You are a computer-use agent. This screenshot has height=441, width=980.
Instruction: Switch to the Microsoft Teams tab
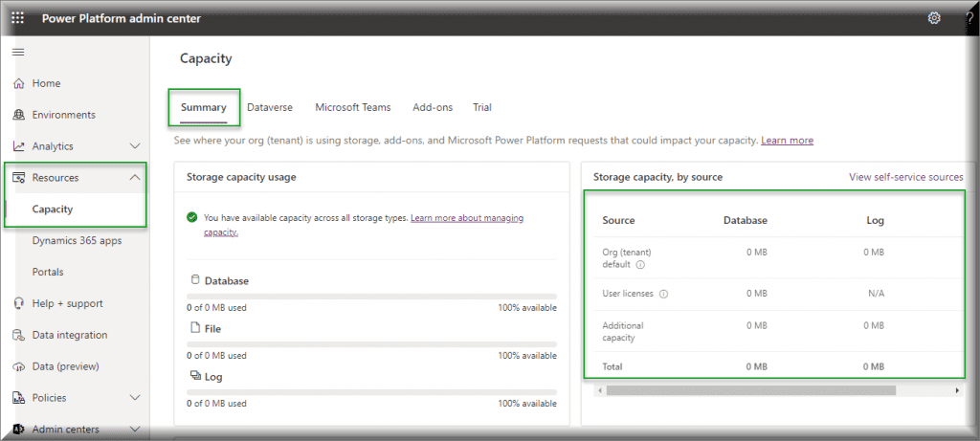coord(353,107)
